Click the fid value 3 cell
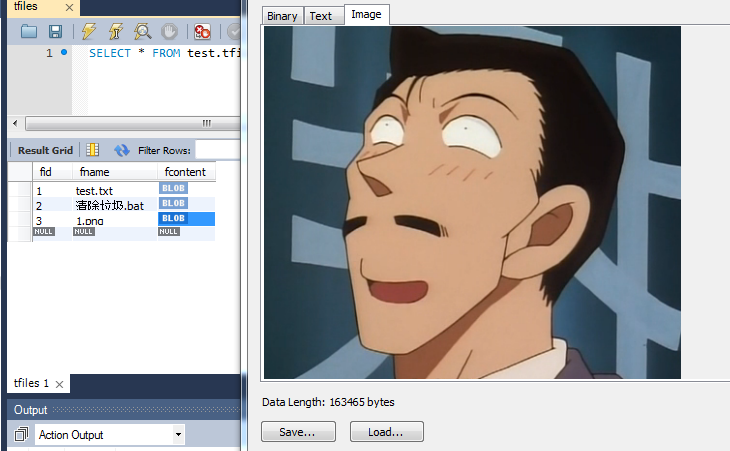Screen dimensions: 730x451 [x=52, y=220]
